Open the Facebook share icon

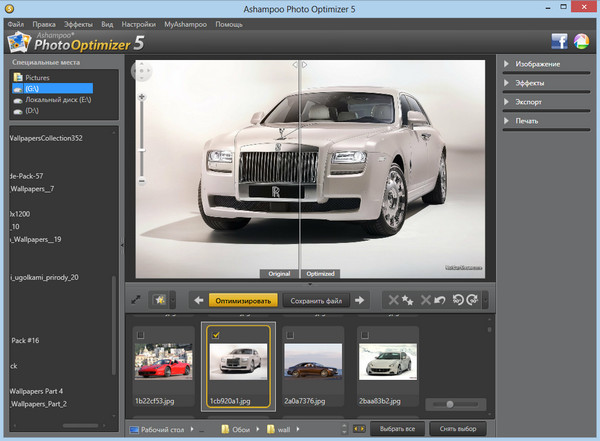(559, 41)
